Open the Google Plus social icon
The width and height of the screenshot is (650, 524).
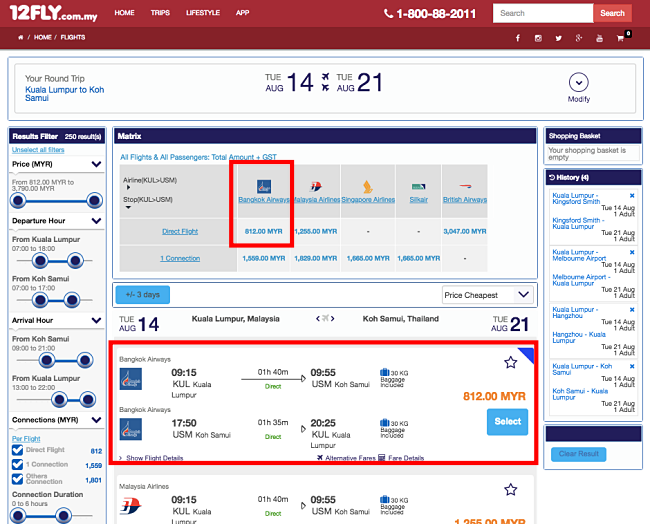[579, 38]
